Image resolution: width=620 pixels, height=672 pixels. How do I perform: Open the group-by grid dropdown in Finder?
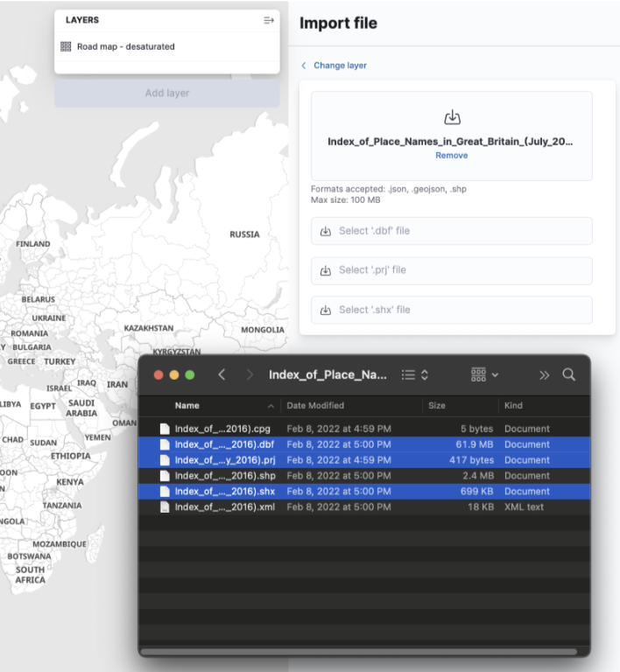484,374
